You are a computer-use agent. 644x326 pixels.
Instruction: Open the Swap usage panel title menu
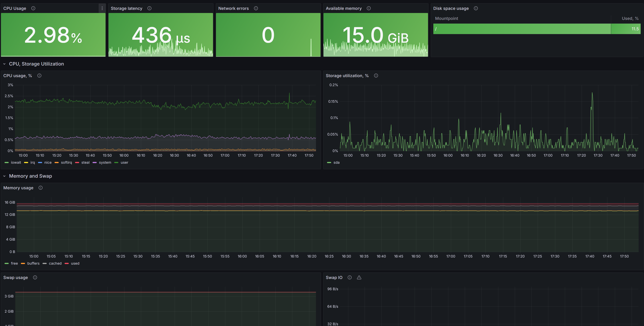(x=15, y=277)
